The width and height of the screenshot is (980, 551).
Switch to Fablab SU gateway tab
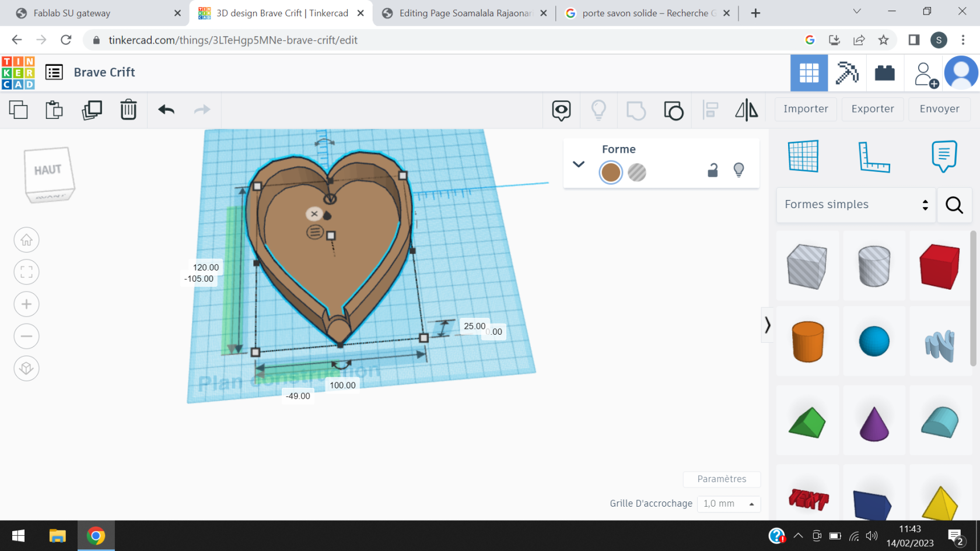pos(96,13)
